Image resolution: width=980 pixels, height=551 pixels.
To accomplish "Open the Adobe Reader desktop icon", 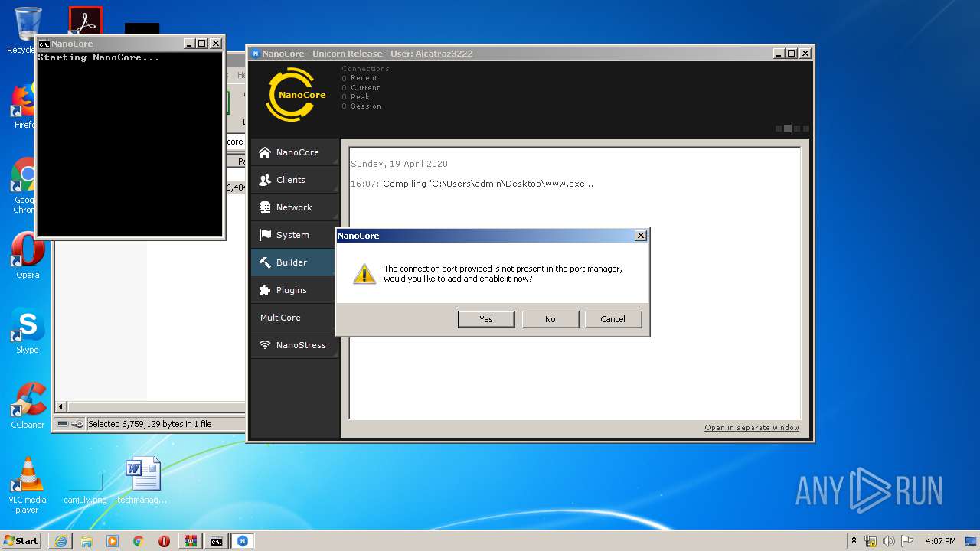I will (x=85, y=21).
